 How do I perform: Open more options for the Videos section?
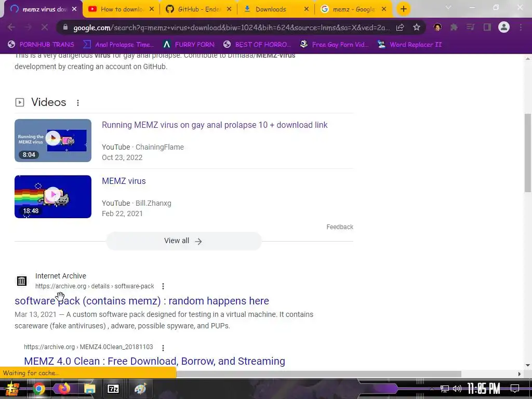[78, 102]
